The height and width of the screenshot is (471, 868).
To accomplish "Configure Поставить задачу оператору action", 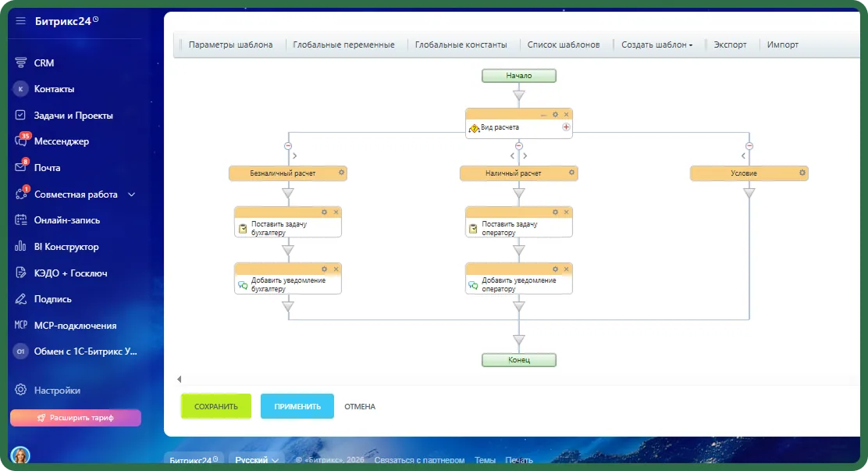I will coord(555,212).
